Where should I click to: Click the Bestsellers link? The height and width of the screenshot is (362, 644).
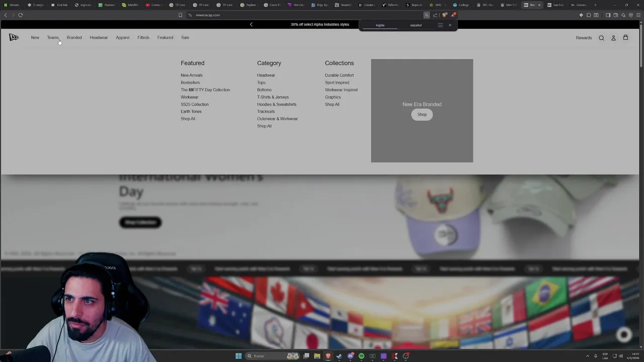click(190, 82)
